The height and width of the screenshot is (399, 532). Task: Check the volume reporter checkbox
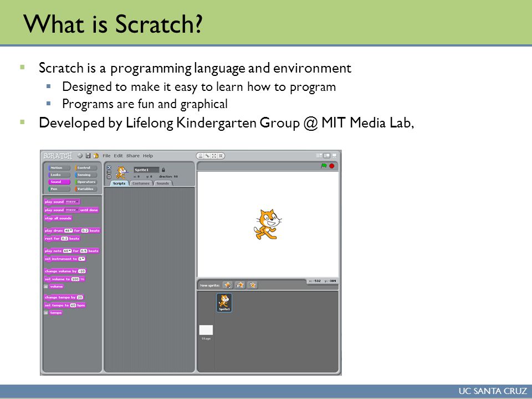[x=46, y=287]
